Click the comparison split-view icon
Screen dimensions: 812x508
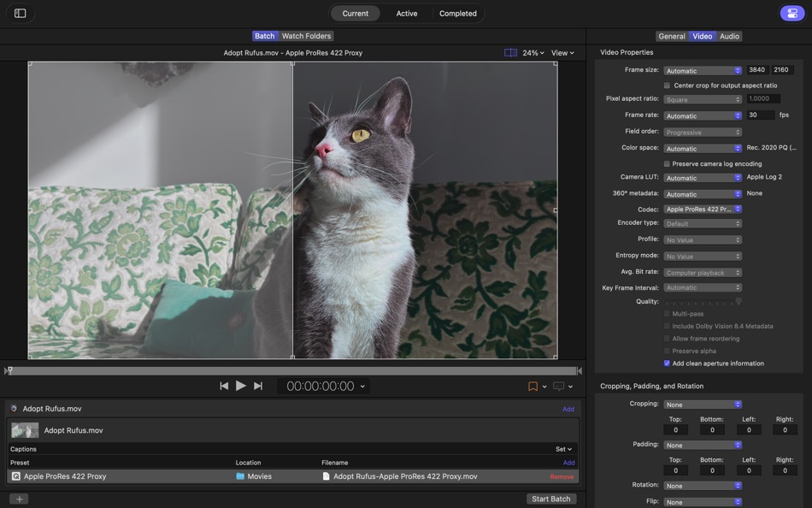510,53
